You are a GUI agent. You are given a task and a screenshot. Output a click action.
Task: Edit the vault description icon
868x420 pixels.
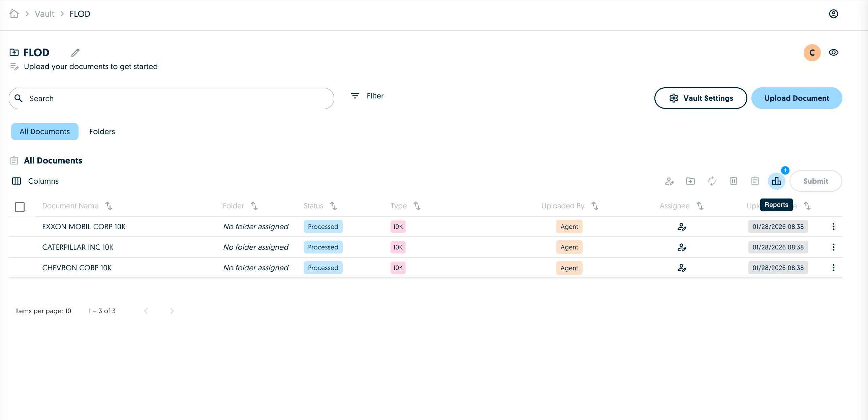pyautogui.click(x=14, y=66)
